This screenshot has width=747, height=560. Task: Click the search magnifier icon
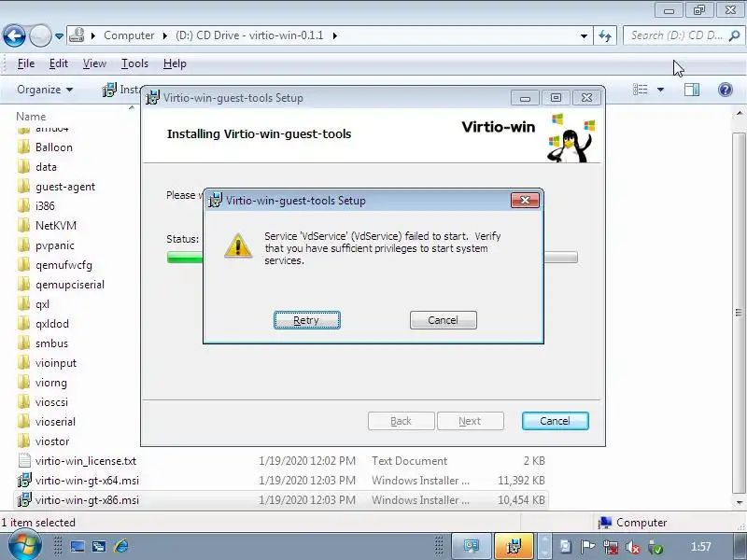tap(735, 35)
